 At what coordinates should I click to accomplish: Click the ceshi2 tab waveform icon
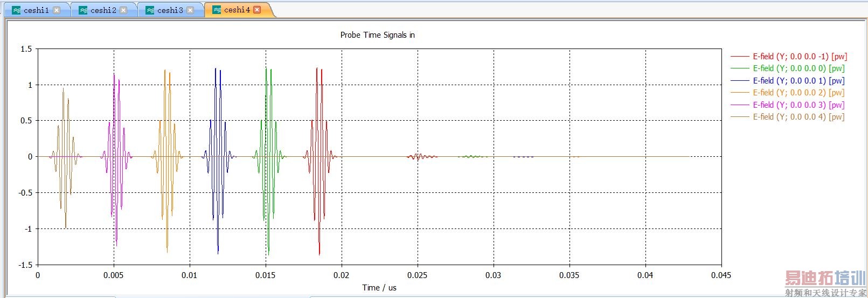tap(83, 10)
